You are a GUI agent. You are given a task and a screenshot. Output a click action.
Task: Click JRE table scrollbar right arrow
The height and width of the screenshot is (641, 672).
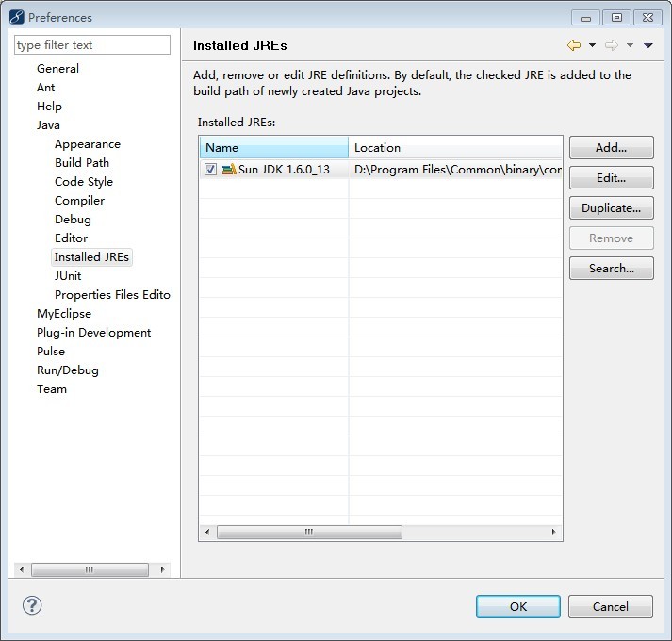coord(553,532)
